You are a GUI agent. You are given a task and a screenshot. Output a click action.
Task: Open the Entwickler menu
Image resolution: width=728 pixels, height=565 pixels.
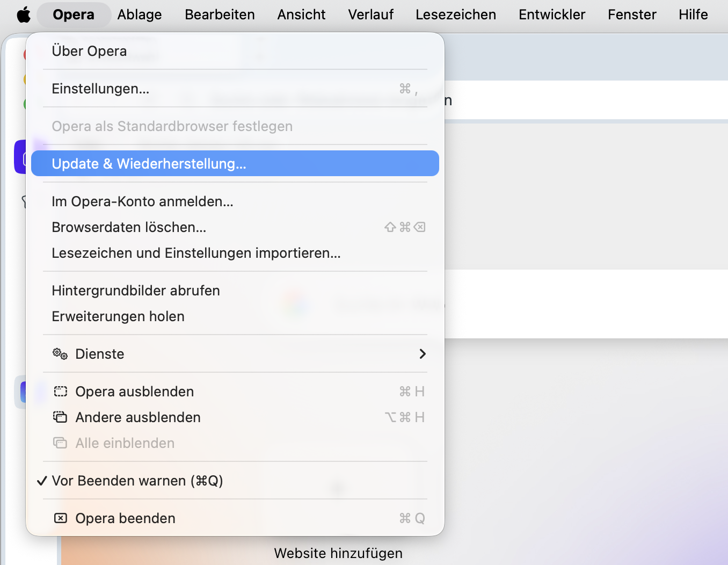point(552,15)
